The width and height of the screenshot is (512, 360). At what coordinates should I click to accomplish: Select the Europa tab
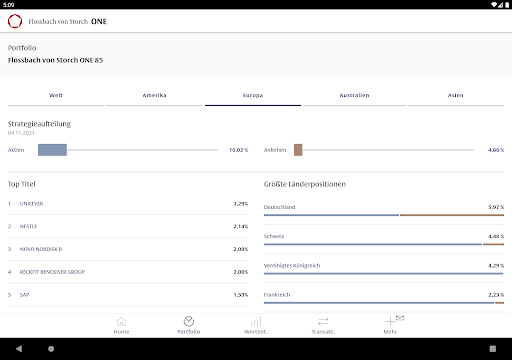coord(253,95)
